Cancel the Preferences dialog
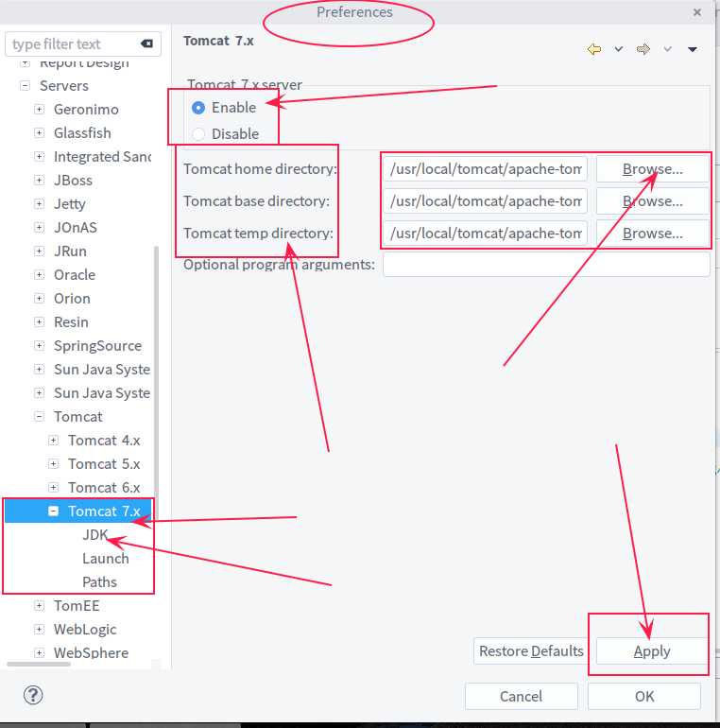The width and height of the screenshot is (720, 728). [x=521, y=696]
